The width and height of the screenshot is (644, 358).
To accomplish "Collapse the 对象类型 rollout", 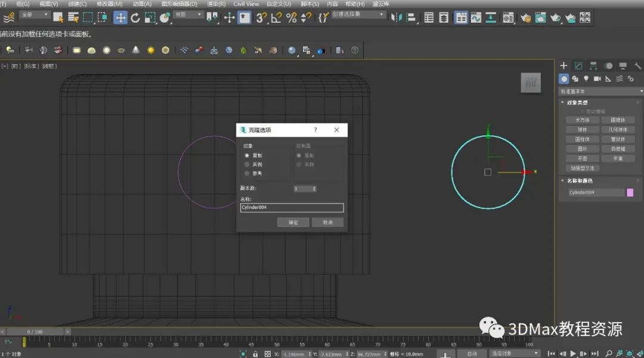I will (577, 103).
